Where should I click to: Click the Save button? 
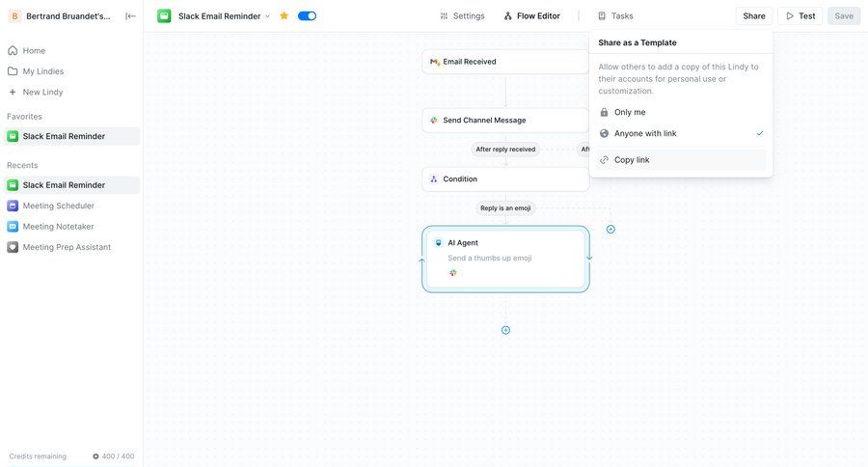pos(844,16)
